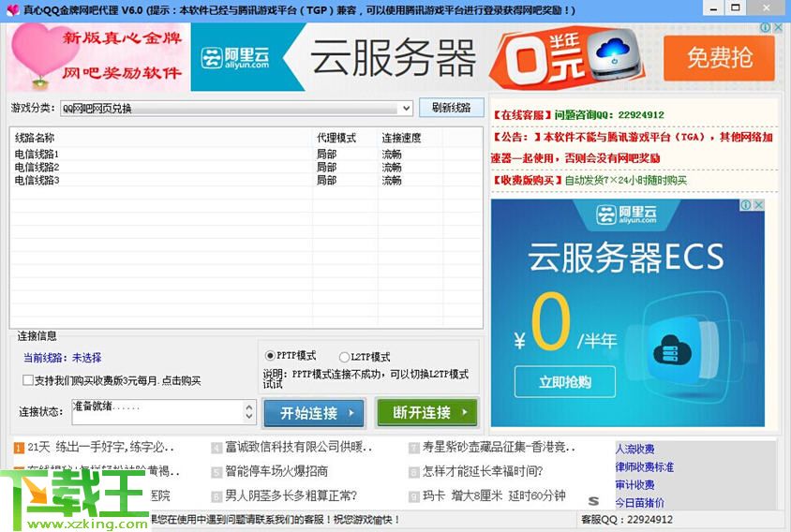Click the number 4 ad badge icon
This screenshot has height=532, width=791.
click(x=216, y=448)
